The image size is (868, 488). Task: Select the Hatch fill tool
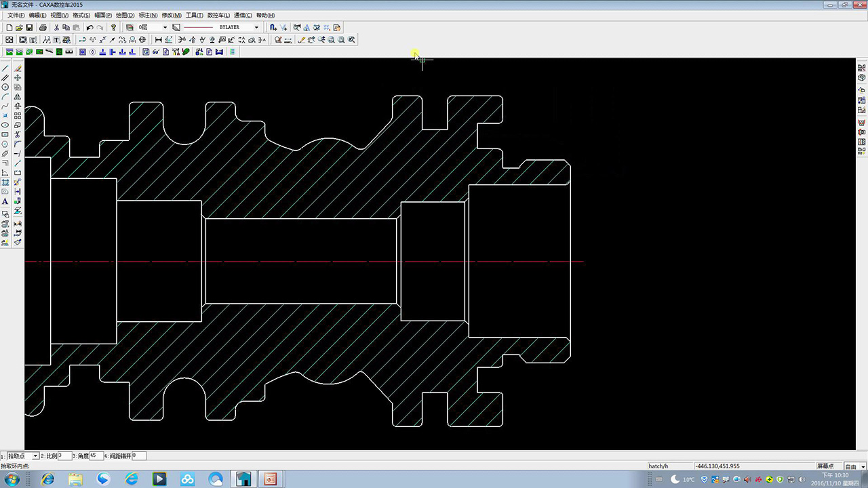tap(5, 182)
